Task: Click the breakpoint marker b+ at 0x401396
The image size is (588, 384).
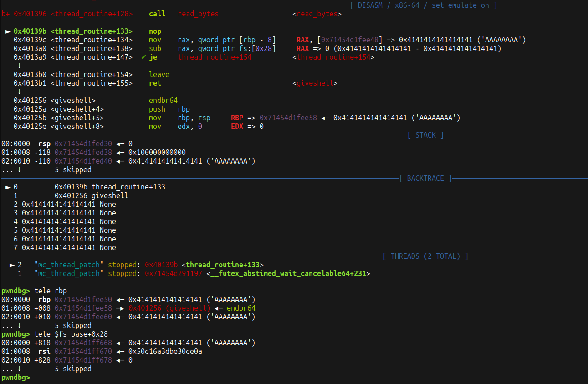Action: coord(5,14)
